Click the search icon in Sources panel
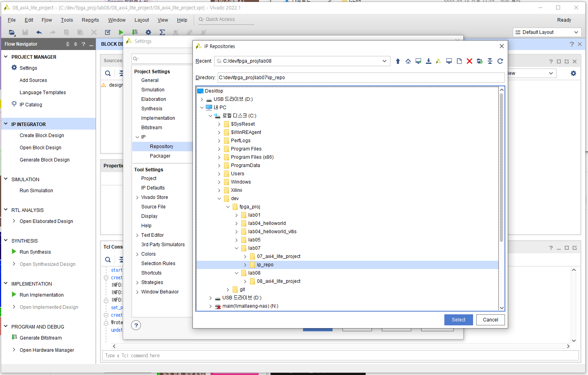Viewport: 588px width, 375px height. 108,73
